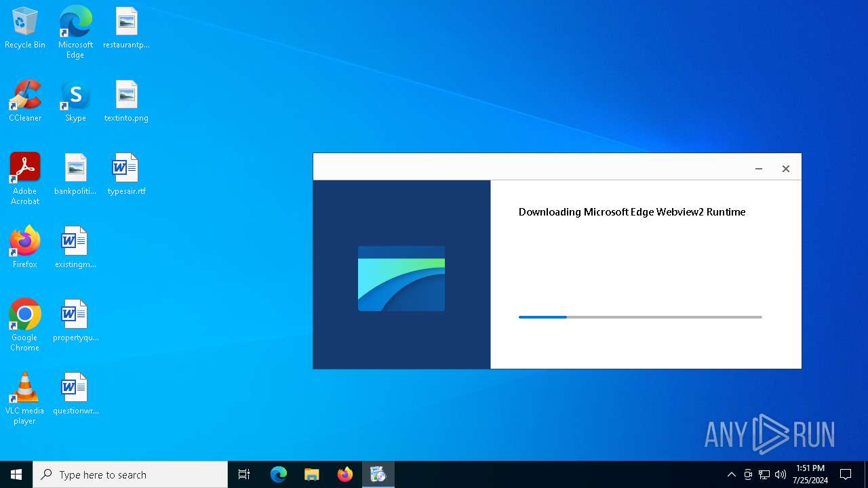Click the Show desktop sliver on taskbar
The height and width of the screenshot is (488, 868).
[866, 474]
